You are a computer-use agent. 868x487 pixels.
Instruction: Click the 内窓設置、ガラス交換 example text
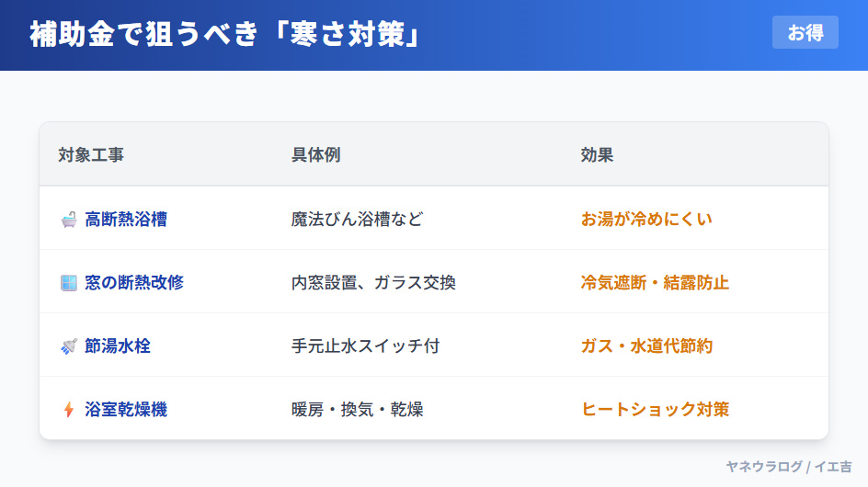[373, 283]
